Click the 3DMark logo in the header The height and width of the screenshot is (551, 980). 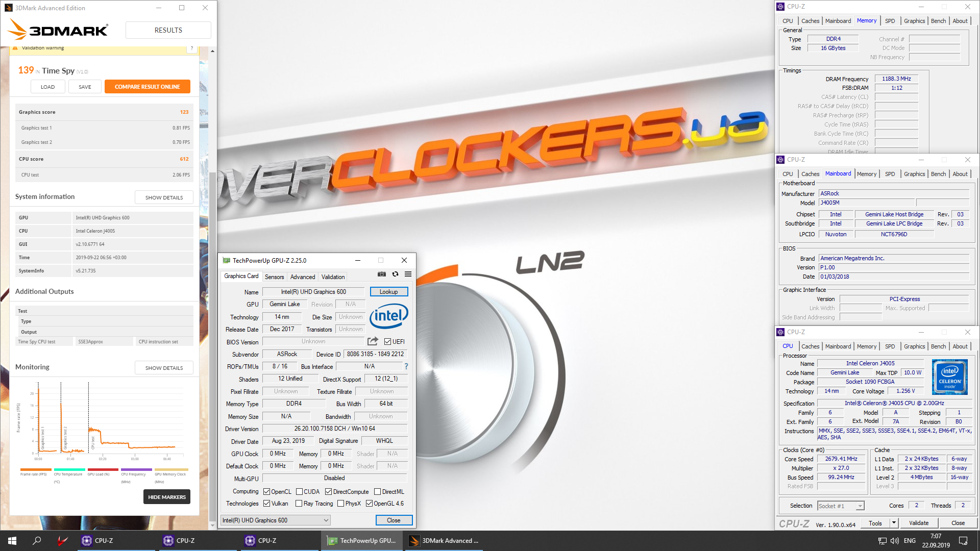coord(58,30)
